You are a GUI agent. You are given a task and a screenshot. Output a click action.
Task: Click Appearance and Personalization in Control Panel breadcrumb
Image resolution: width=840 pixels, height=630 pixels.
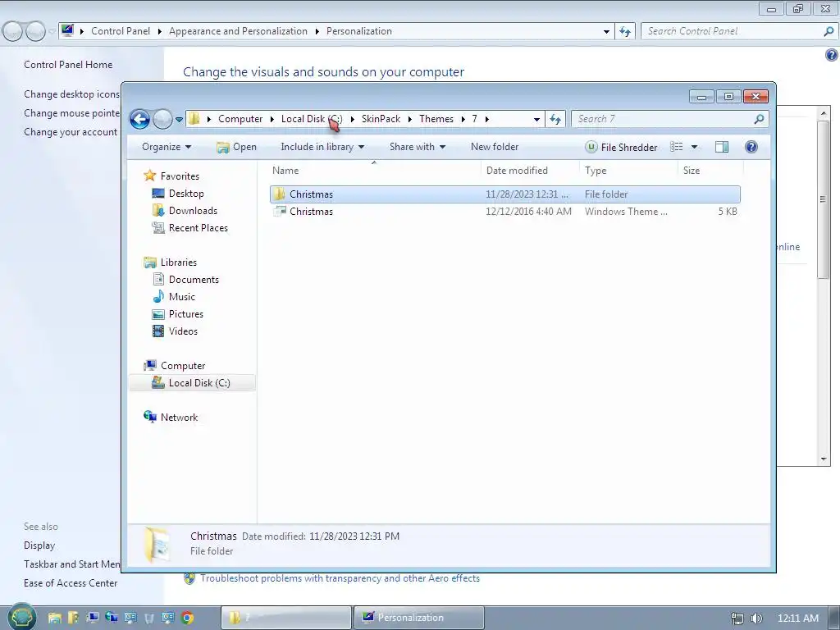238,31
